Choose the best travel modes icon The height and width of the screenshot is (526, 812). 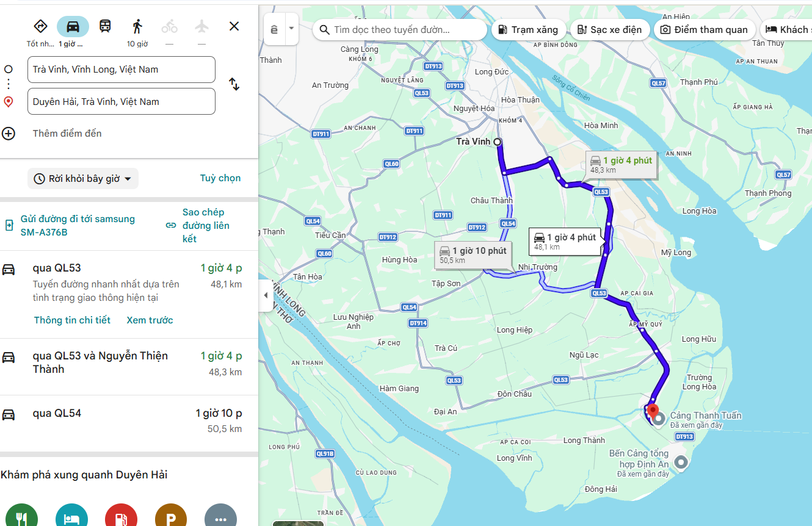point(40,26)
